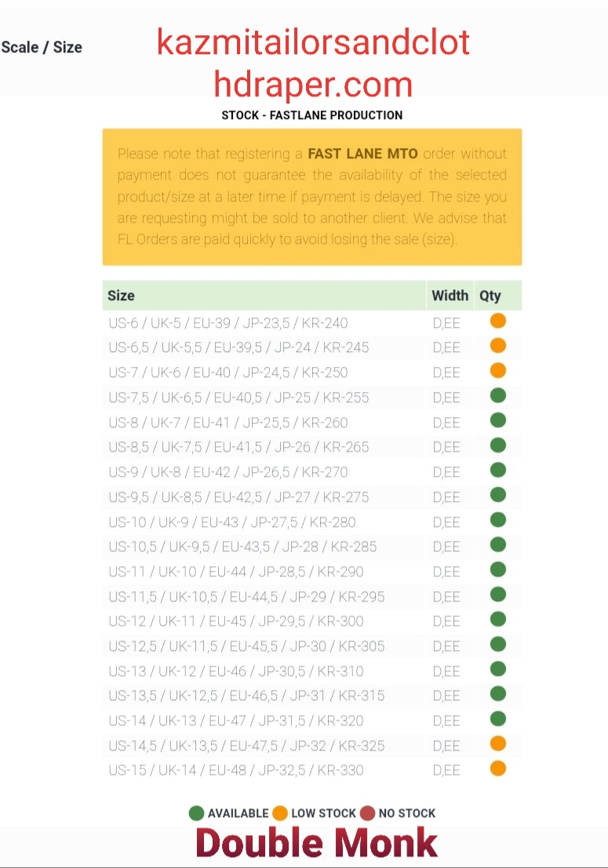Click the green stock dot for US-12

tap(497, 619)
